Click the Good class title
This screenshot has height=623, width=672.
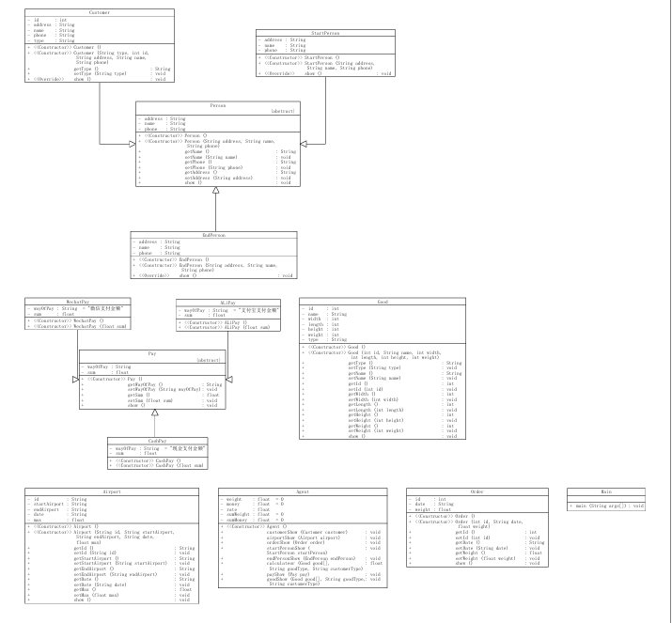pos(383,302)
